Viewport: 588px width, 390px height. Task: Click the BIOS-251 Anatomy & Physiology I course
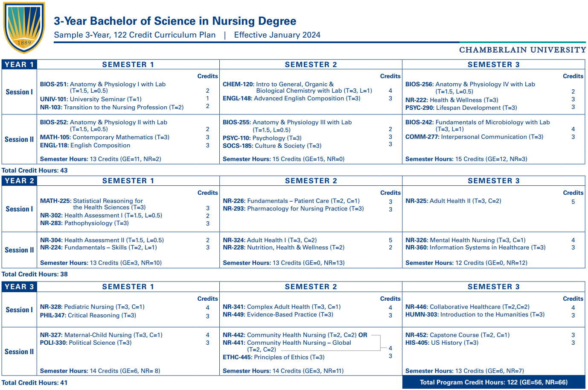(103, 88)
